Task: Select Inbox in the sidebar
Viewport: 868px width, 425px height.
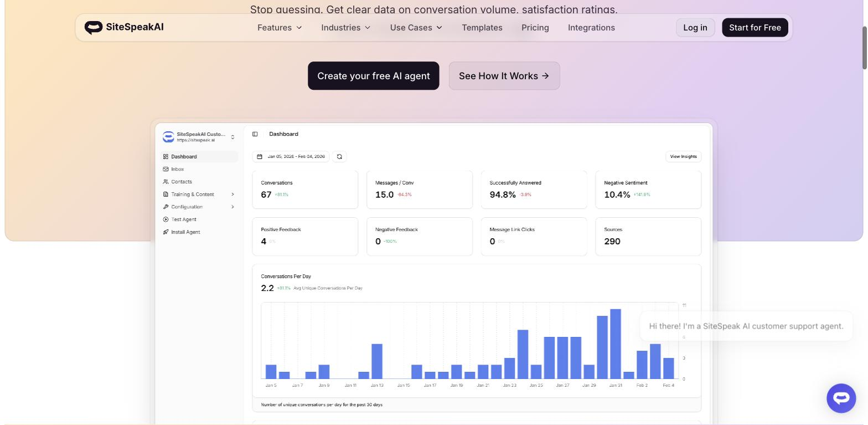Action: pos(199,169)
